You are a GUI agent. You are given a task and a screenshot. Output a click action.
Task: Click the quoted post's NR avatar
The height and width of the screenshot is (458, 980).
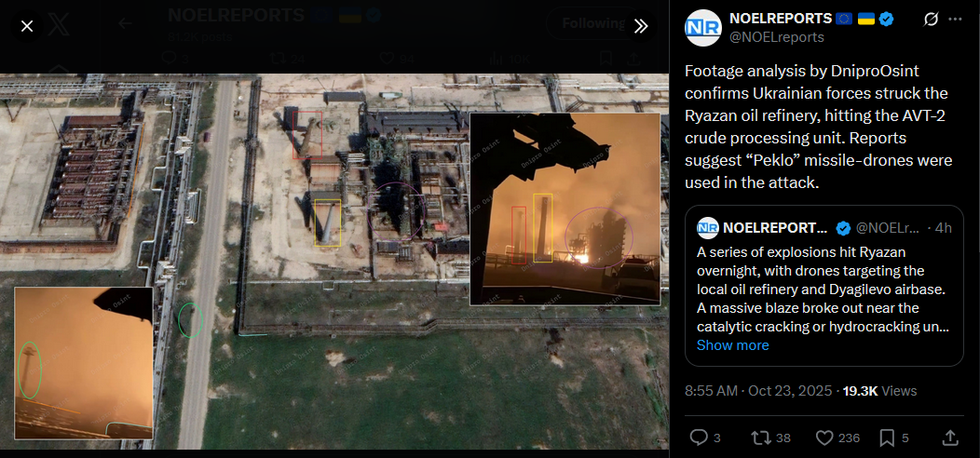point(707,228)
